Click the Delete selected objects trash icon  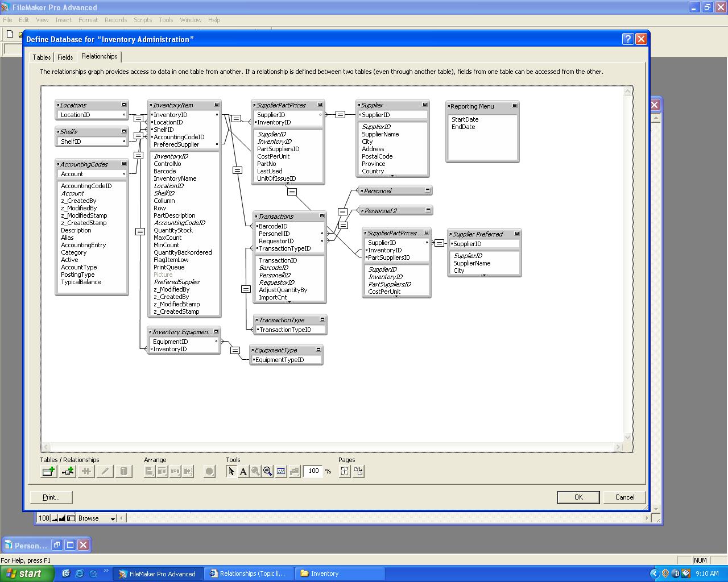point(124,471)
